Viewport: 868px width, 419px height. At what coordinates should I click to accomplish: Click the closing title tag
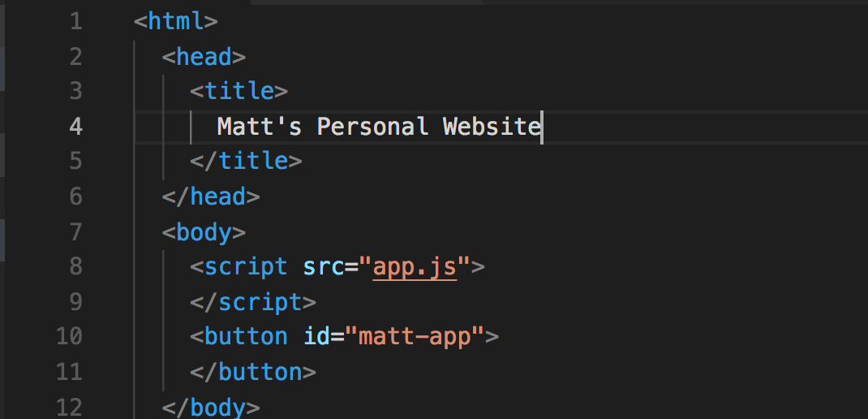246,162
